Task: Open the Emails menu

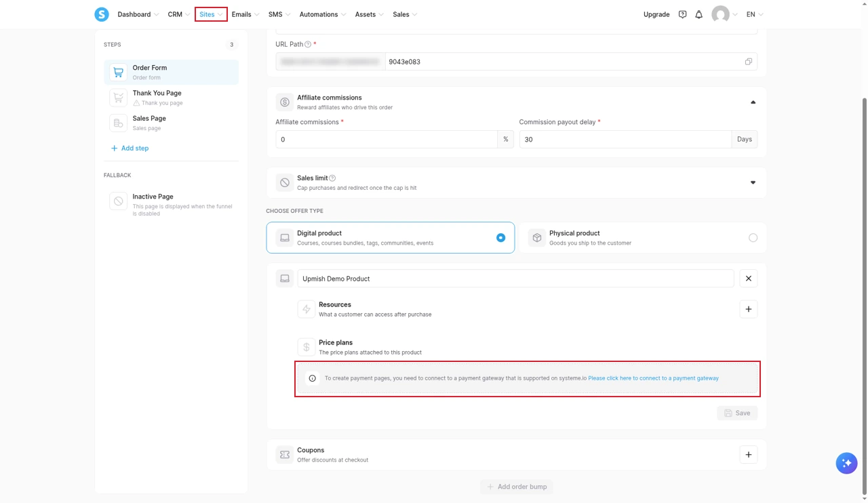Action: click(245, 14)
